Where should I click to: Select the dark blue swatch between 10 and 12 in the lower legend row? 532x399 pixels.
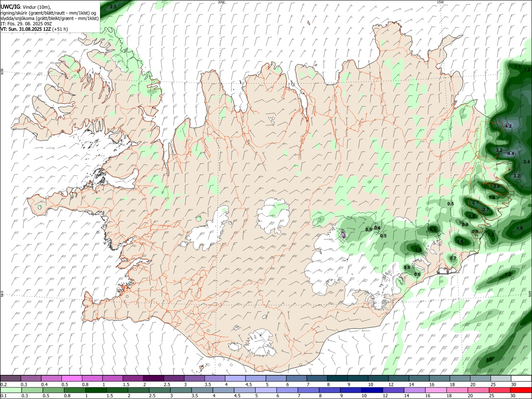click(x=371, y=390)
